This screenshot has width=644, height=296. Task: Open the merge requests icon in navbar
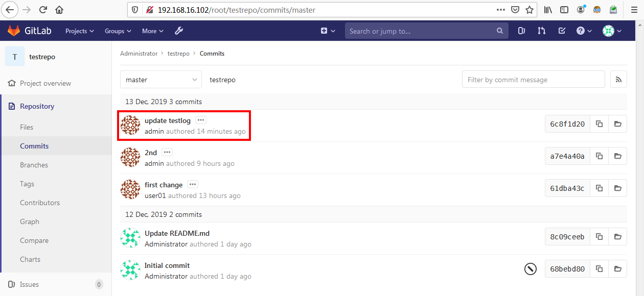(541, 31)
